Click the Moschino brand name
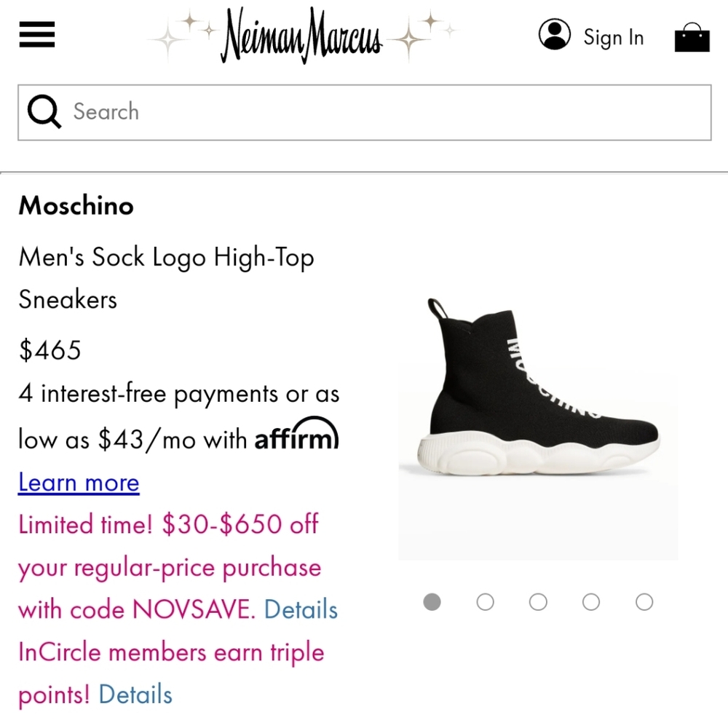 coord(75,206)
